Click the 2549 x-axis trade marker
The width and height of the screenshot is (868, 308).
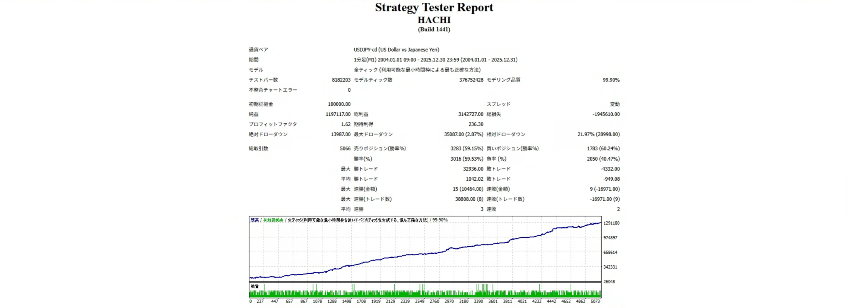coord(419,301)
